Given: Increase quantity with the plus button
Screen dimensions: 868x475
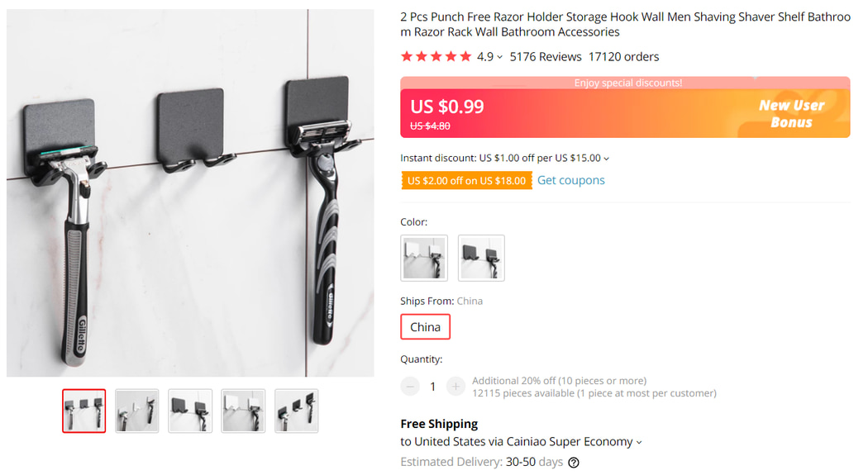Looking at the screenshot, I should click(x=455, y=387).
